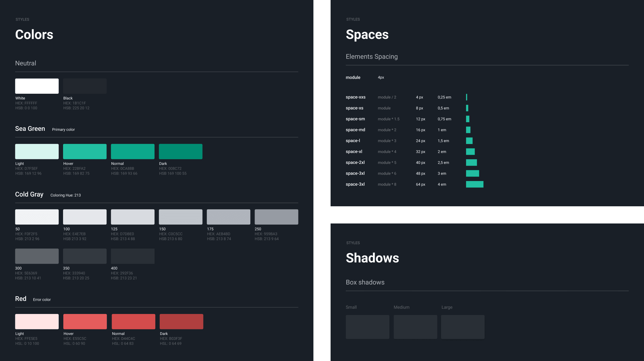Click the 'Coloring Hue: 213' caption
Screen dimensions: 644x361
pos(65,195)
